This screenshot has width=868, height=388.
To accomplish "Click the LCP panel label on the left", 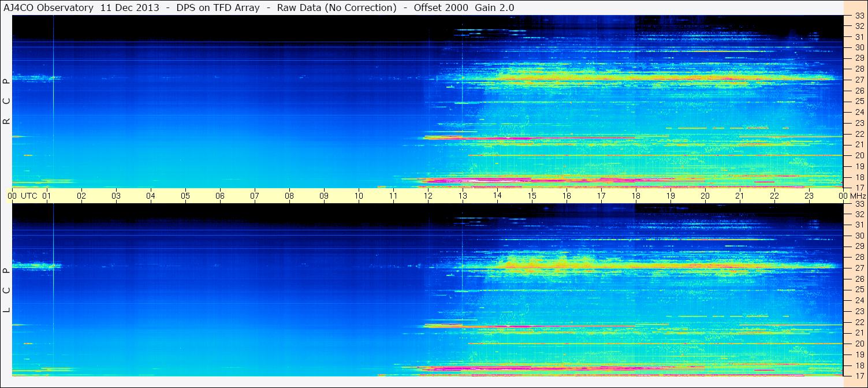I will pyautogui.click(x=7, y=290).
